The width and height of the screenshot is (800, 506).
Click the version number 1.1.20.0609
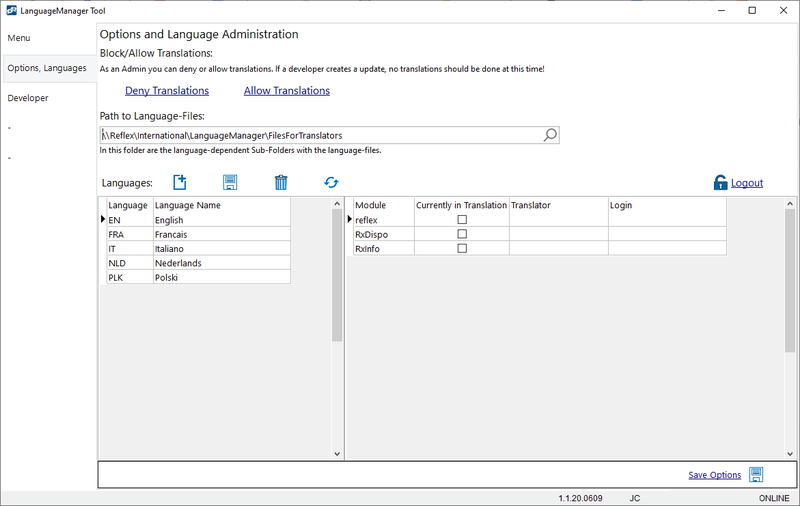580,498
